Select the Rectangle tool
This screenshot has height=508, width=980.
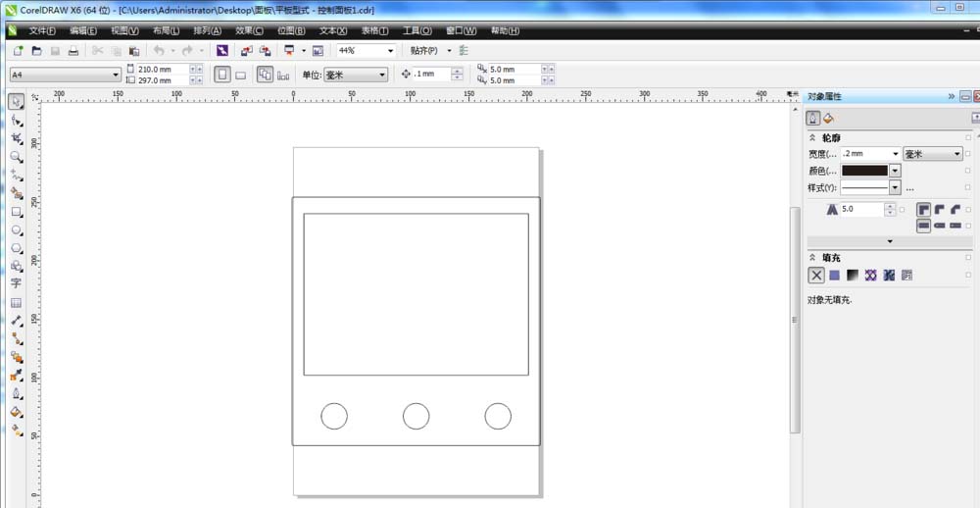coord(17,212)
